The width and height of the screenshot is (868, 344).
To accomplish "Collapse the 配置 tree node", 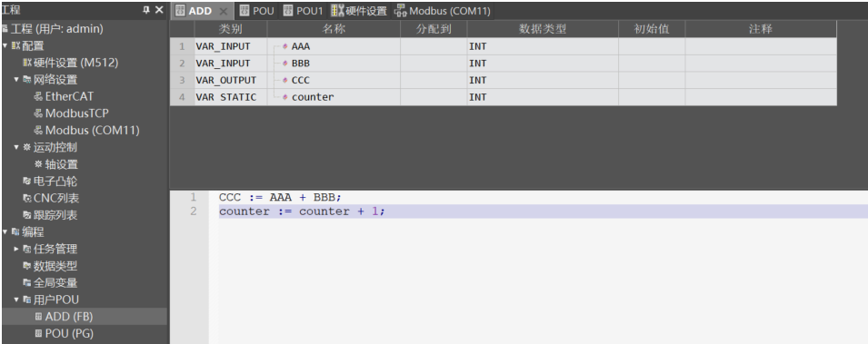I will click(x=5, y=46).
